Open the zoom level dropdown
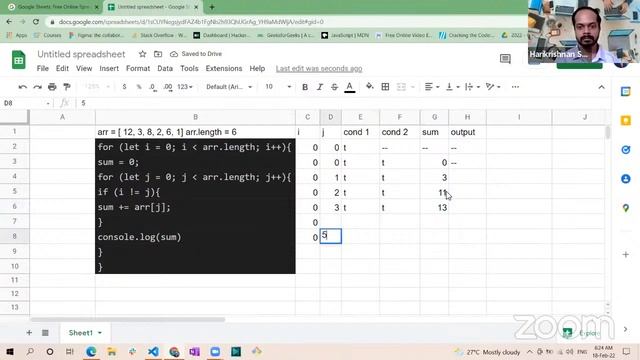Image resolution: width=640 pixels, height=360 pixels. coord(97,87)
